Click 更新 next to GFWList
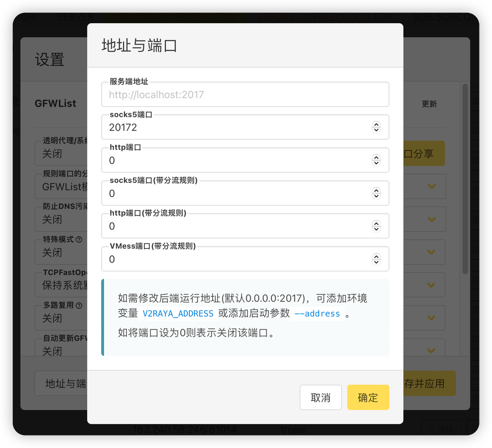Viewport: 492px width, 448px height. click(429, 104)
